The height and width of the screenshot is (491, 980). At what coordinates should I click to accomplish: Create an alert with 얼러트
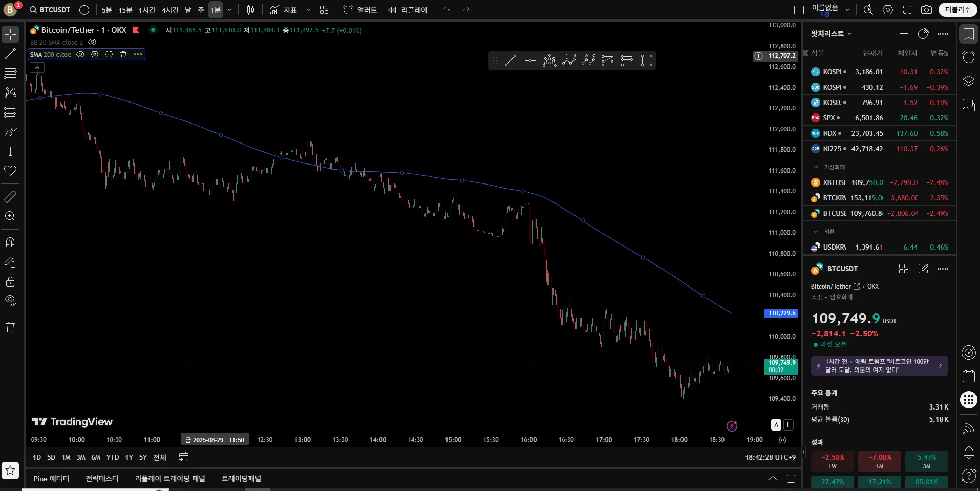[x=360, y=10]
